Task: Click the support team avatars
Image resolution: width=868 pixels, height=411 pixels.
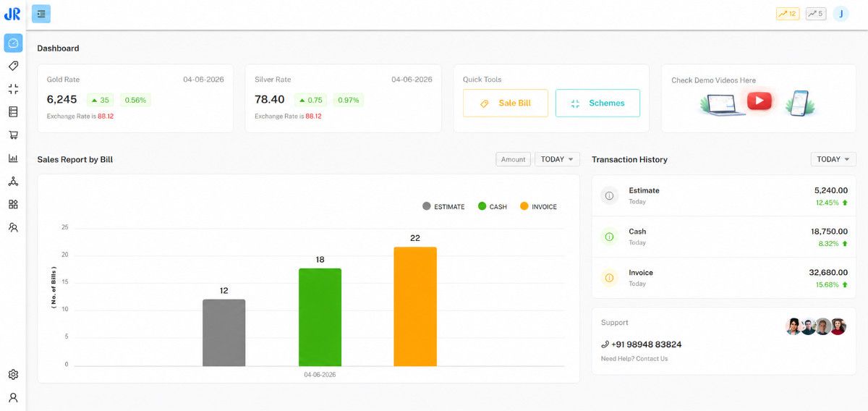Action: coord(816,326)
